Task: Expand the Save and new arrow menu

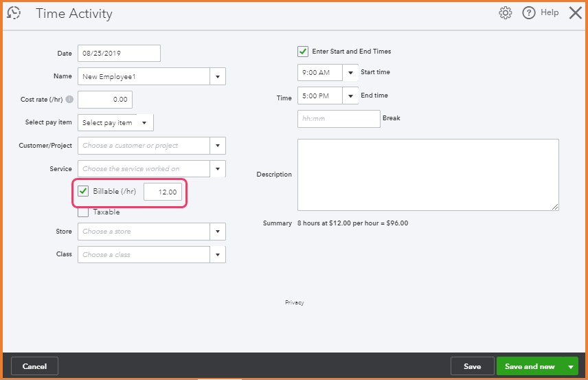Action: coord(571,367)
